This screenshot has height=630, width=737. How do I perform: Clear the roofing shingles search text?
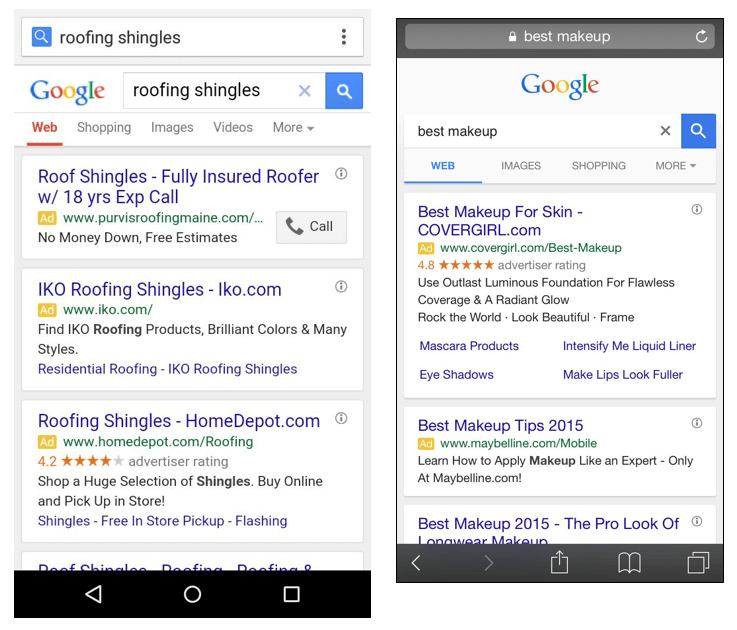(305, 91)
